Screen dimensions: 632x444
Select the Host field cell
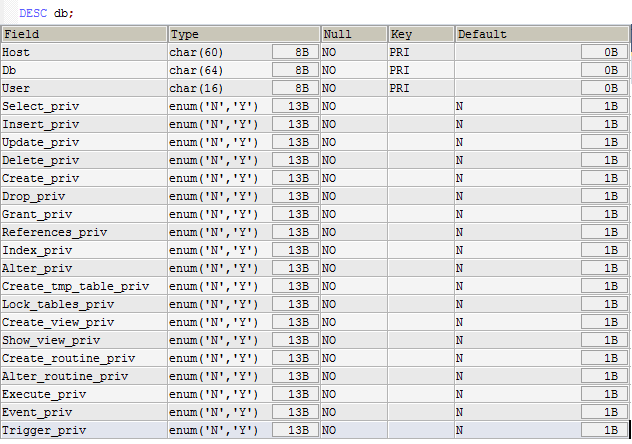(84, 52)
